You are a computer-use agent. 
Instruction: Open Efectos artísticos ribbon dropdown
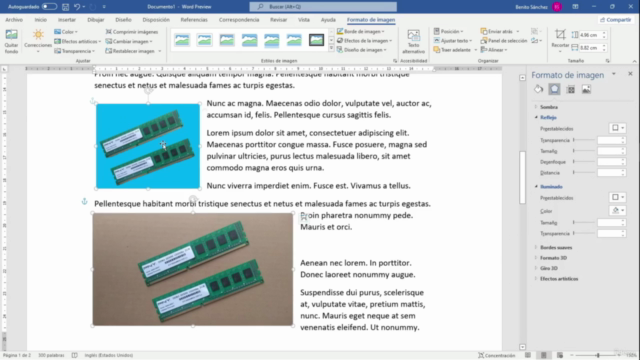point(78,41)
